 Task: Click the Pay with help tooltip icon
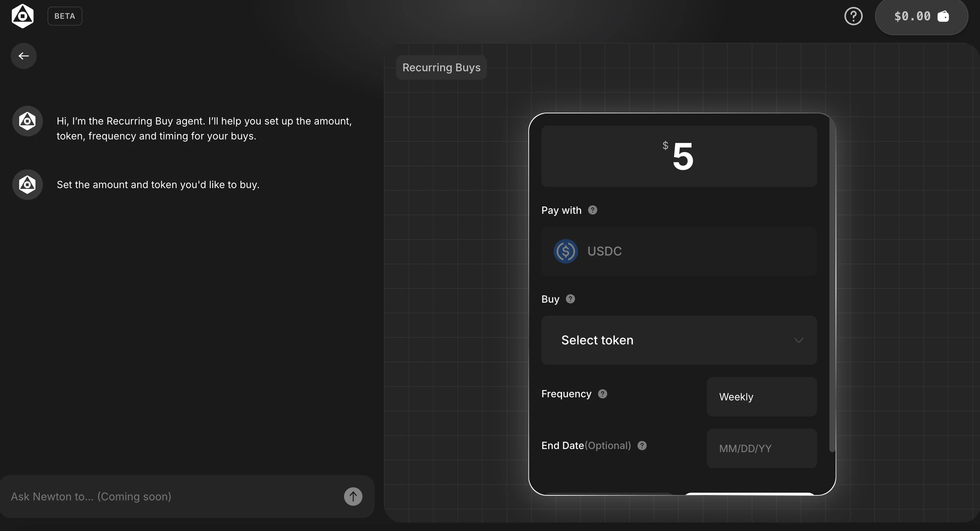592,210
